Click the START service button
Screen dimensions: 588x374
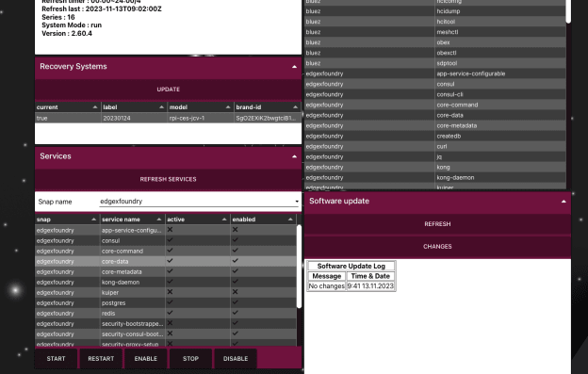tap(56, 359)
